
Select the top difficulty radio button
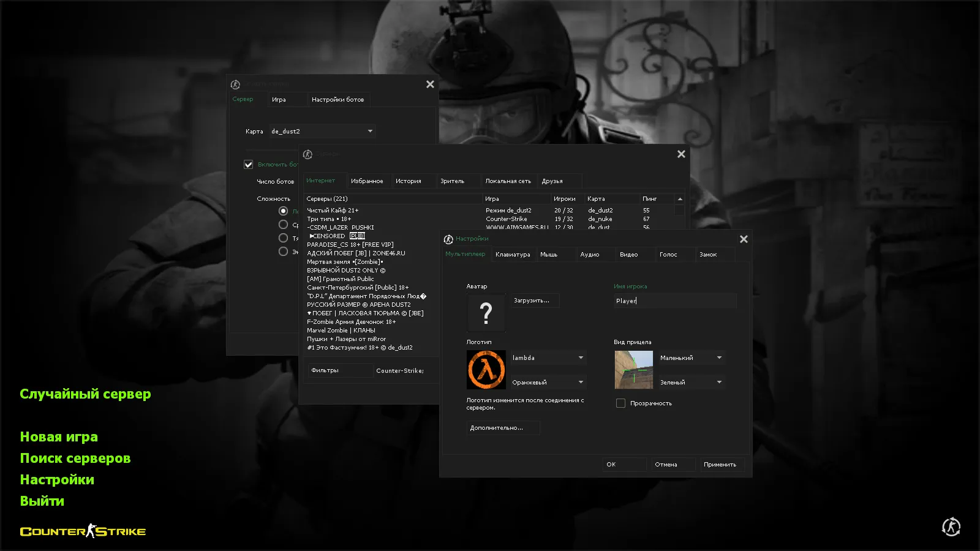click(x=283, y=210)
